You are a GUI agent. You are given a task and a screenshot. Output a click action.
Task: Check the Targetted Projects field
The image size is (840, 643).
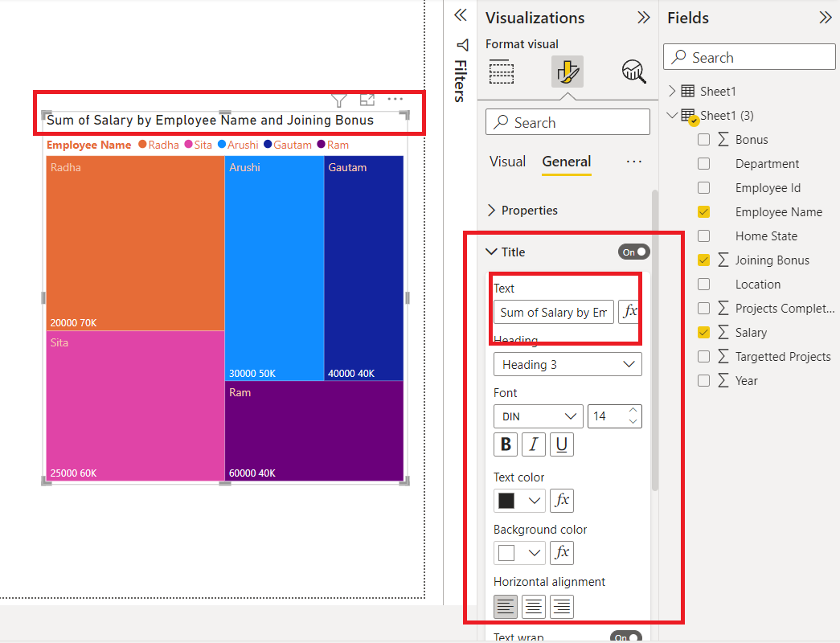click(704, 357)
